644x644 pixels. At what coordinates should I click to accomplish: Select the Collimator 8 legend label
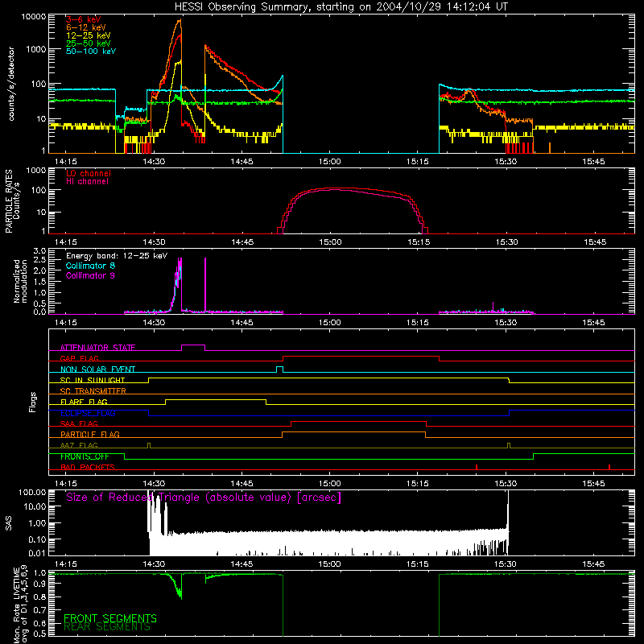90,266
